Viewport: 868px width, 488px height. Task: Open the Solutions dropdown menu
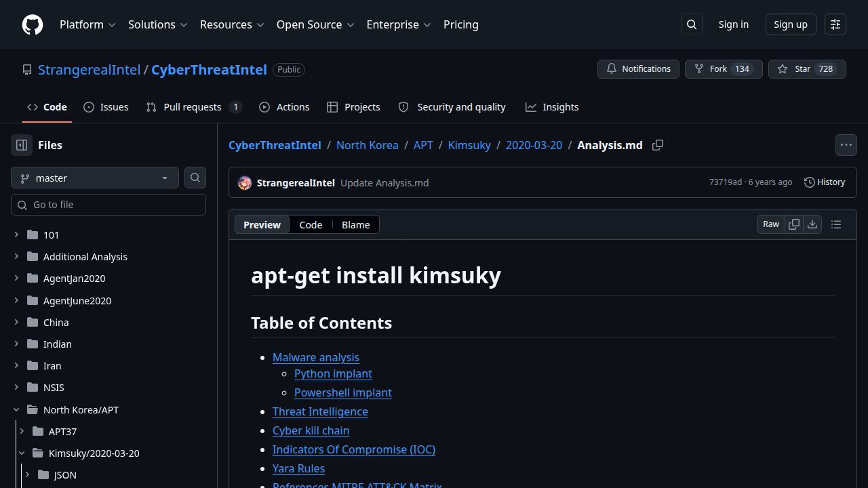coord(157,24)
